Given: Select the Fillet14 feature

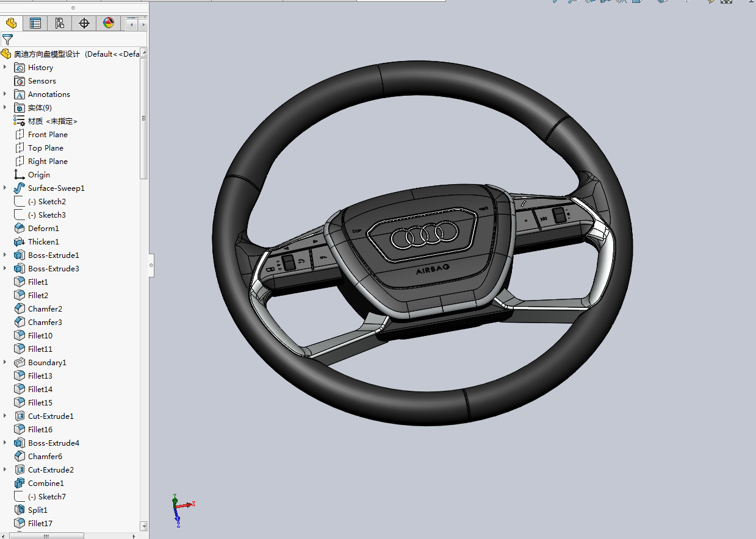Looking at the screenshot, I should pyautogui.click(x=40, y=390).
